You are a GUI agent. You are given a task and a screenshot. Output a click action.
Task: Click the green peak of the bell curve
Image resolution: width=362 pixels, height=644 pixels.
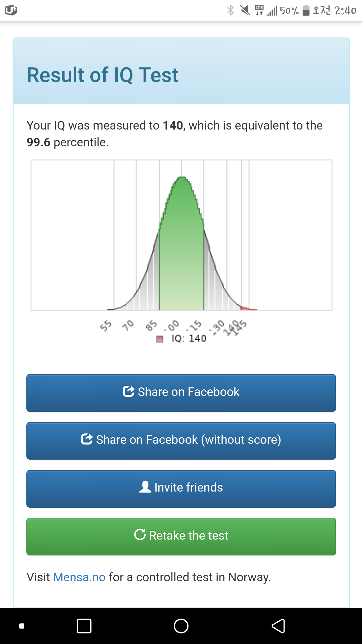pos(182,181)
